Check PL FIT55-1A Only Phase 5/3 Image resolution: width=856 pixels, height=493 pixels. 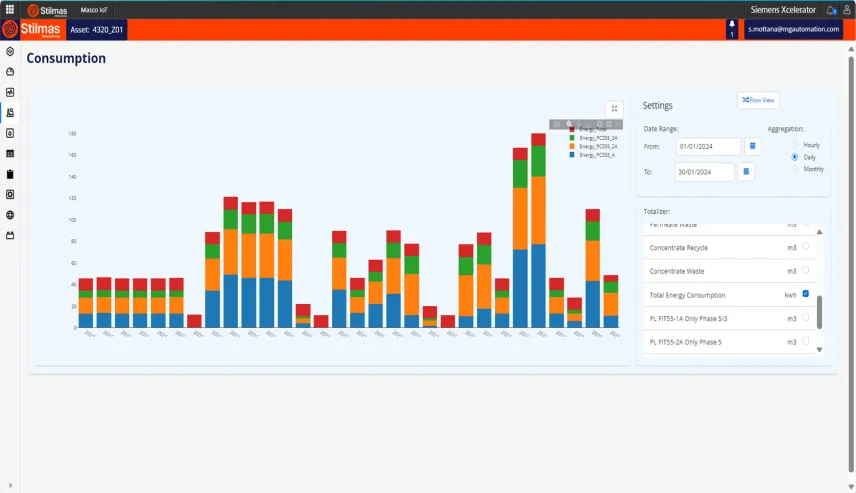point(806,317)
